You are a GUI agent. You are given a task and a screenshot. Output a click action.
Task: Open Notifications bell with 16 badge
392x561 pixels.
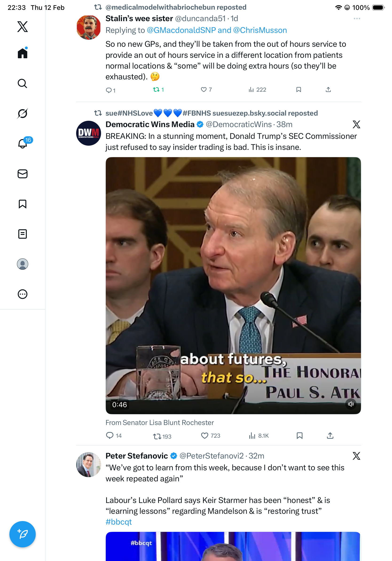[23, 144]
